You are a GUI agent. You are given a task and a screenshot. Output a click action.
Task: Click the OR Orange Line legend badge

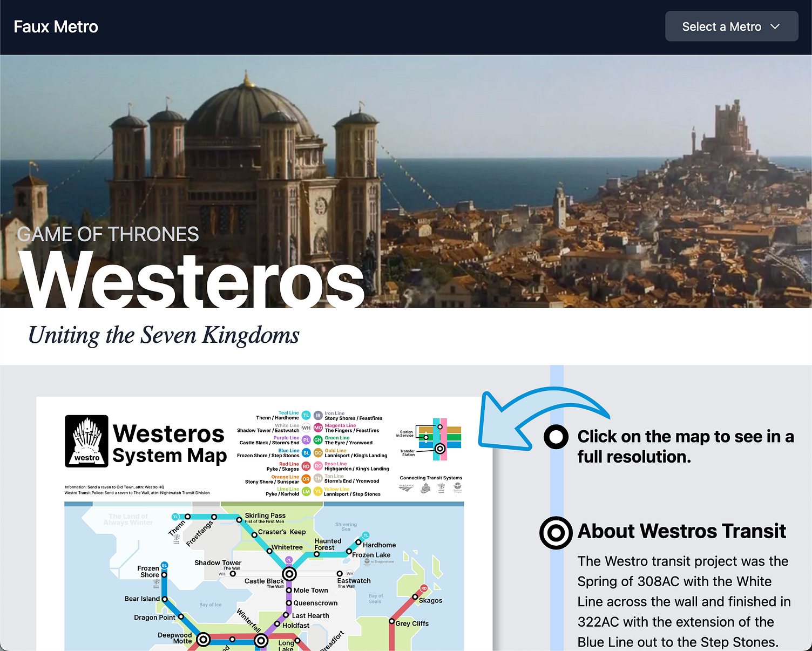pos(306,479)
